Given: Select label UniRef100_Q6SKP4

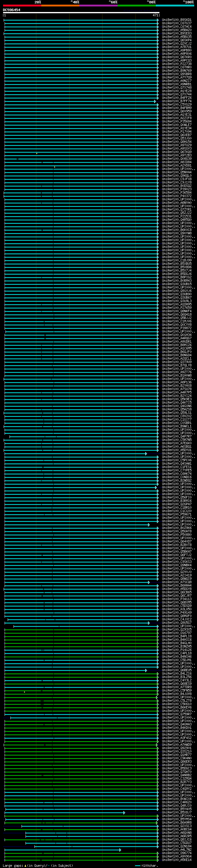Looking at the screenshot, I should click(176, 40).
